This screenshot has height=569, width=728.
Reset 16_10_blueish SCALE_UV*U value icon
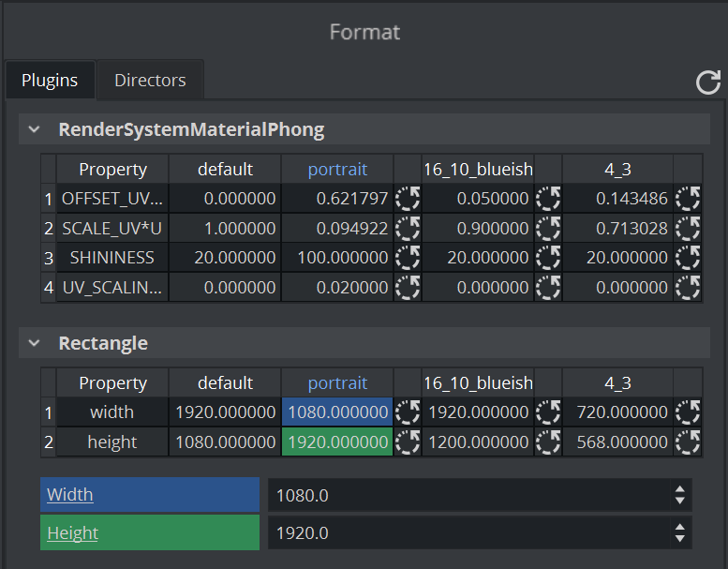548,228
